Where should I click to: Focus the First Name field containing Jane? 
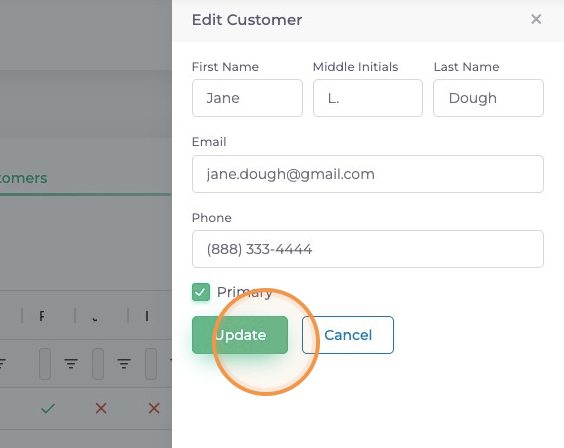[247, 98]
